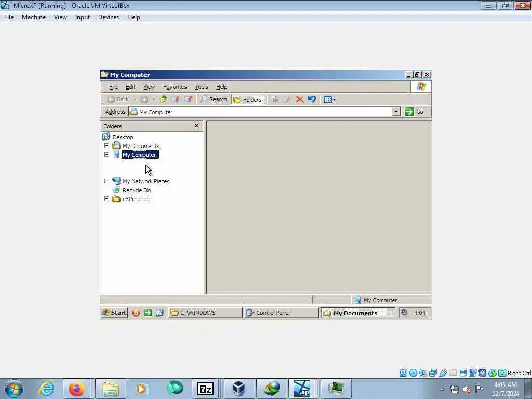Open 7-Zip from the host taskbar
The width and height of the screenshot is (532, 399).
(x=205, y=389)
